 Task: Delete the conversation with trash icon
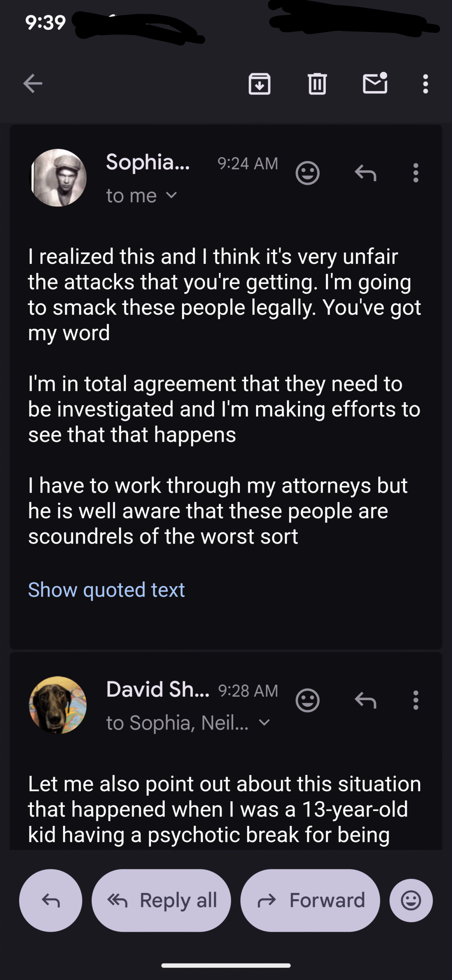pyautogui.click(x=317, y=83)
